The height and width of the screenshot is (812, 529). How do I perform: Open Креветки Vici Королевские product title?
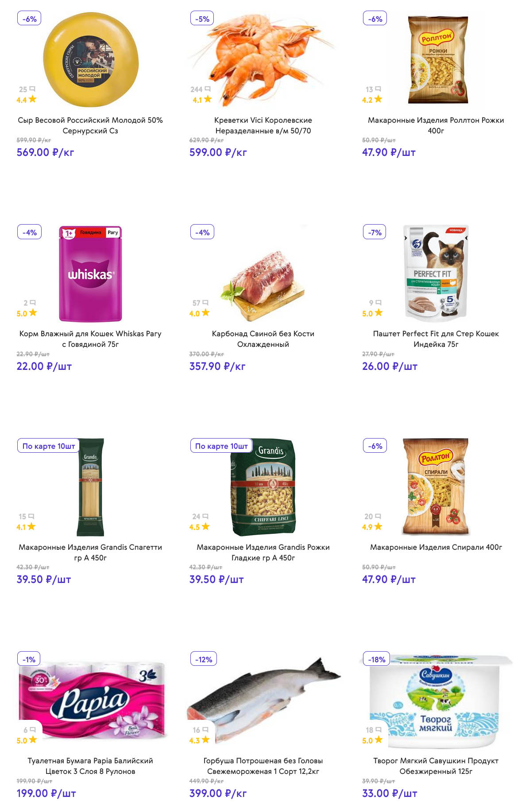[x=263, y=125]
